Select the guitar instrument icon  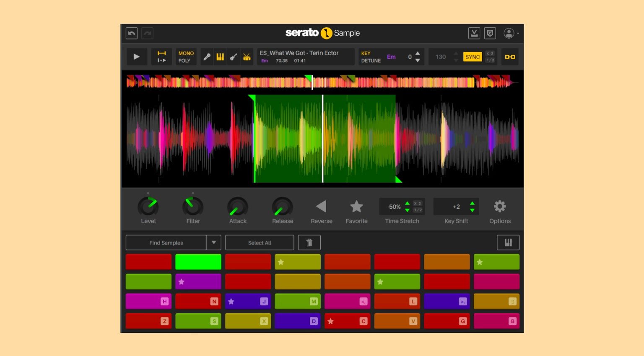(x=234, y=57)
